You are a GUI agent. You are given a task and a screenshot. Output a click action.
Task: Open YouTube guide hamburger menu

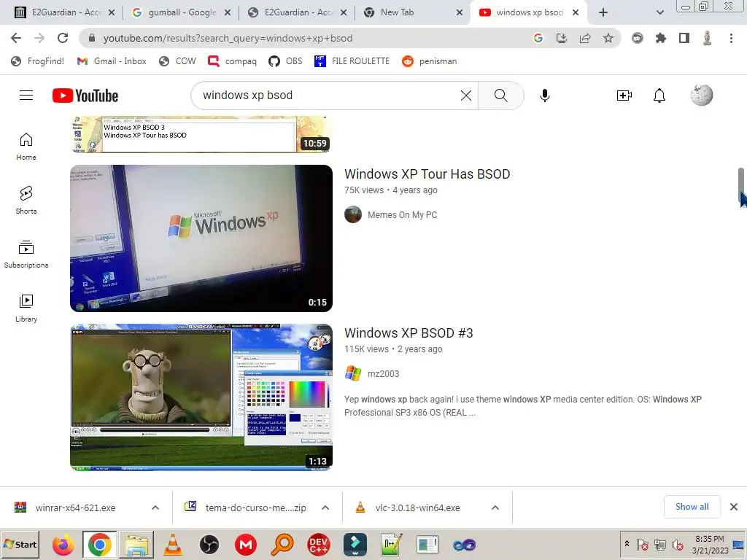point(26,96)
